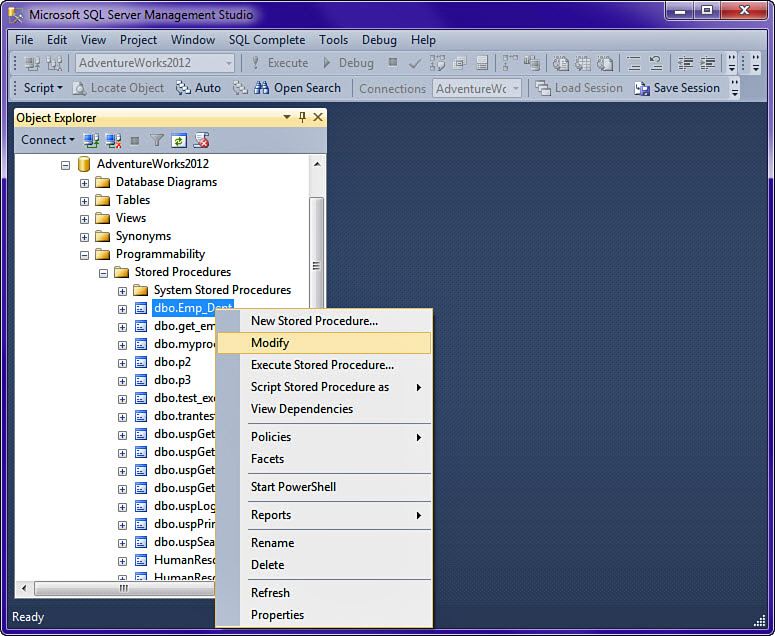Click the Connect Object Explorer icon
This screenshot has height=636, width=775.
[x=92, y=141]
